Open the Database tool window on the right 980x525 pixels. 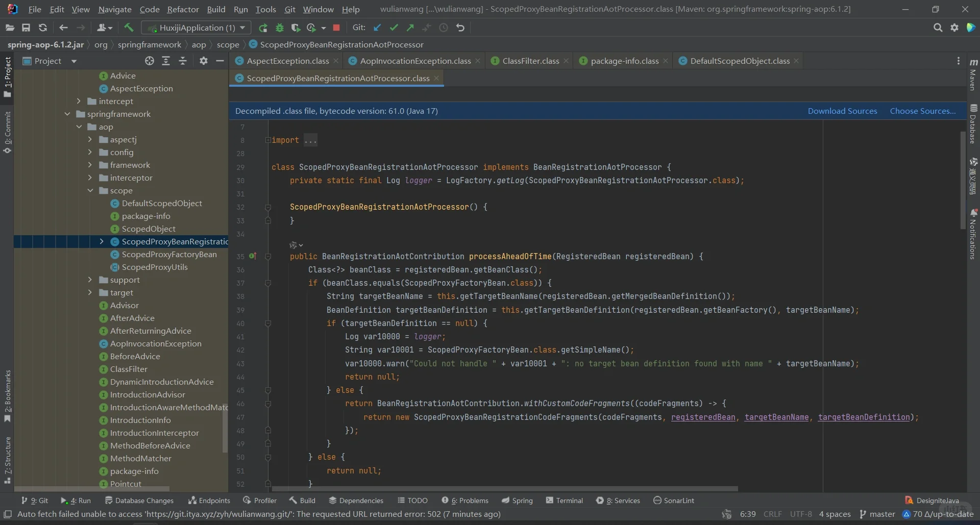pos(973,123)
